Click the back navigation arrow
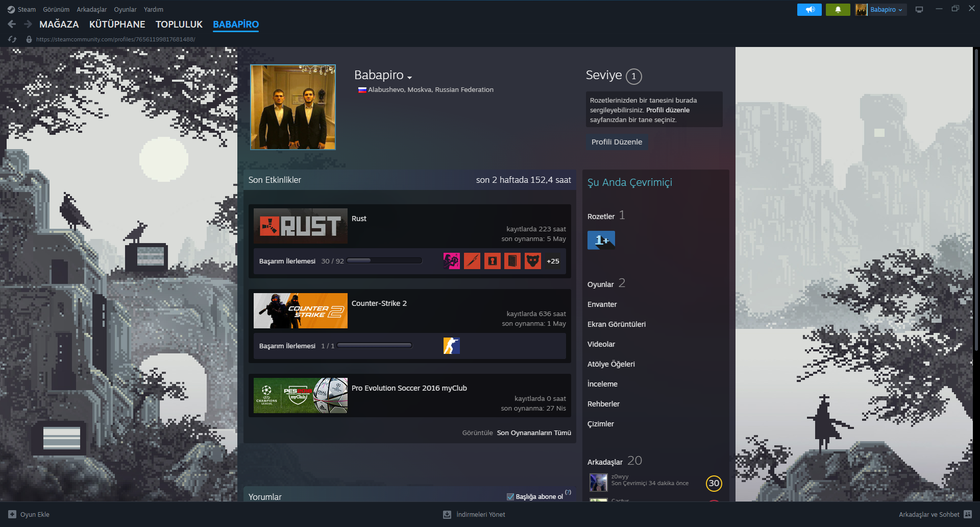Viewport: 980px width, 527px height. coord(12,24)
